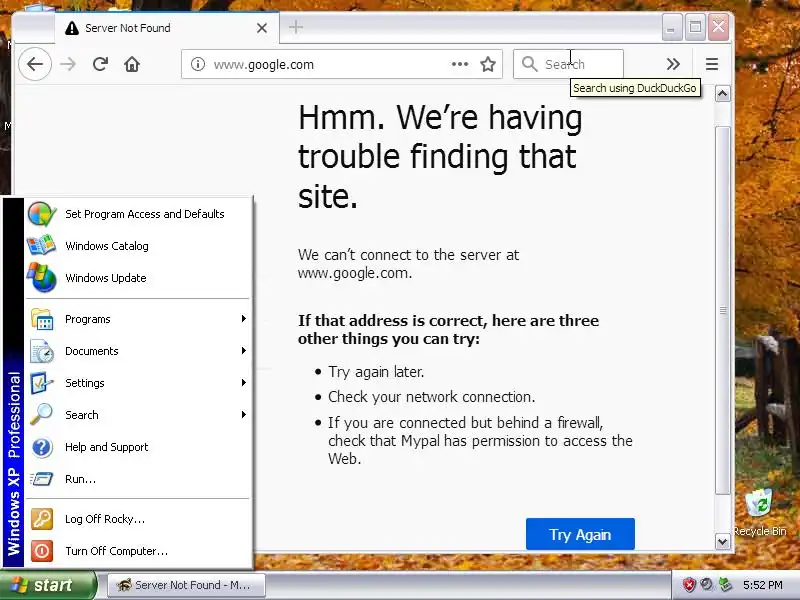The image size is (800, 600).
Task: Click the Programs folder icon
Action: [x=42, y=319]
